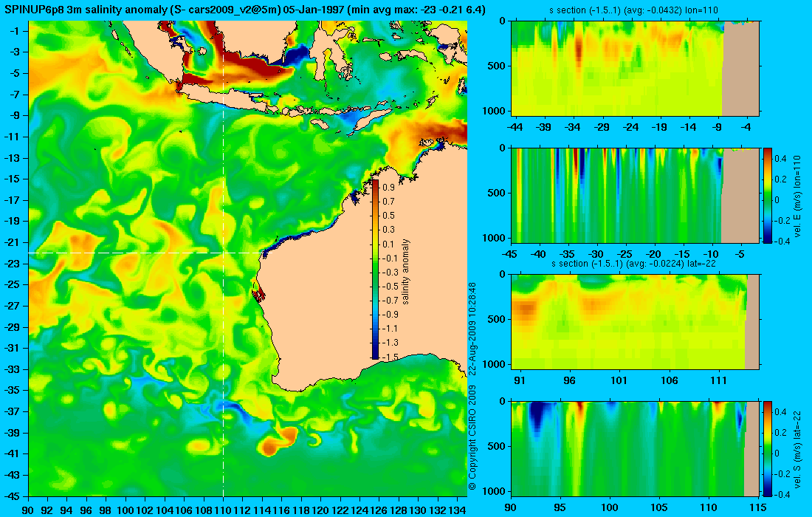812x517 pixels.
Task: Click the "134" longitude tick on the main map
Action: coord(457,510)
